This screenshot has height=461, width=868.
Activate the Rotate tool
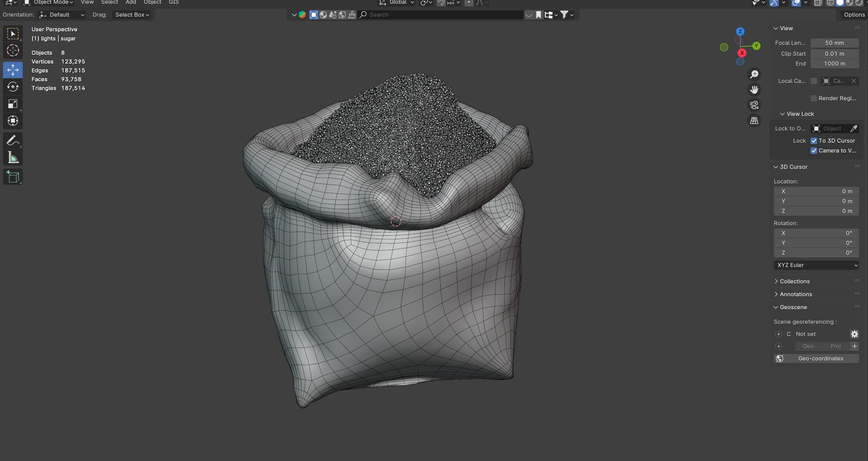[x=13, y=87]
